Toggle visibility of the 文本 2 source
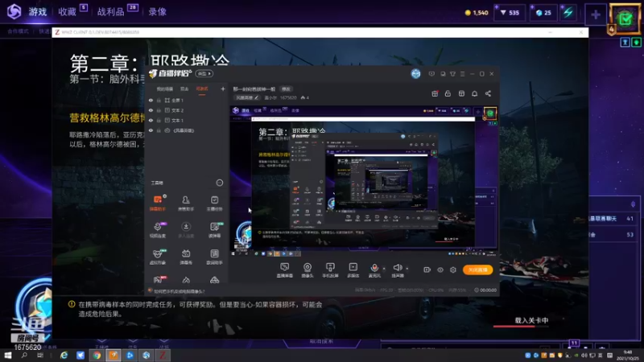This screenshot has width=644, height=362. tap(151, 110)
